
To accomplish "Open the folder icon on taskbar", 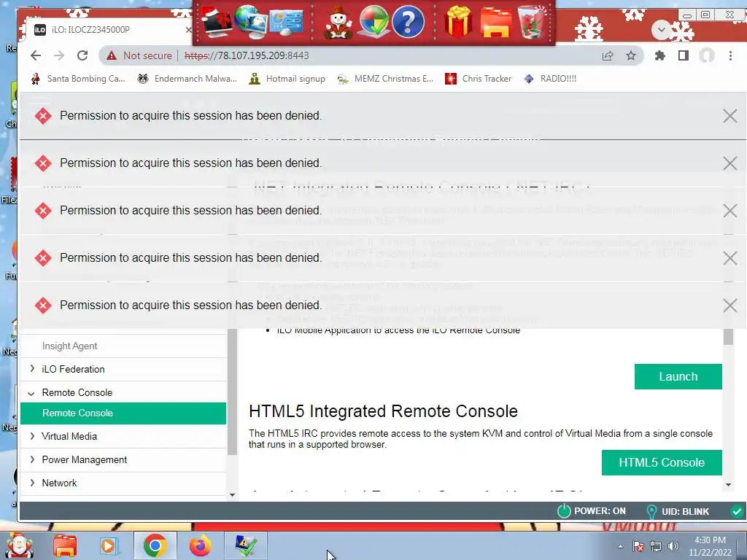I will (65, 545).
